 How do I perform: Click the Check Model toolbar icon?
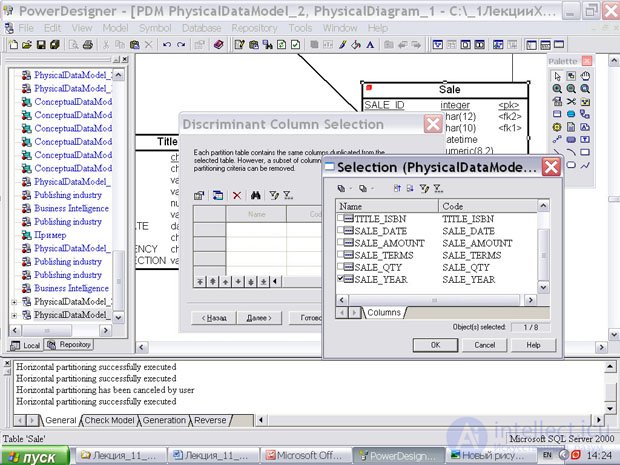tap(295, 45)
